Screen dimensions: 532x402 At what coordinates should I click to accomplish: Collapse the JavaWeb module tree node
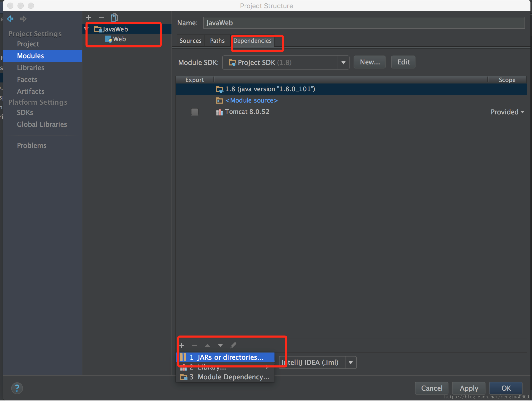[x=86, y=29]
